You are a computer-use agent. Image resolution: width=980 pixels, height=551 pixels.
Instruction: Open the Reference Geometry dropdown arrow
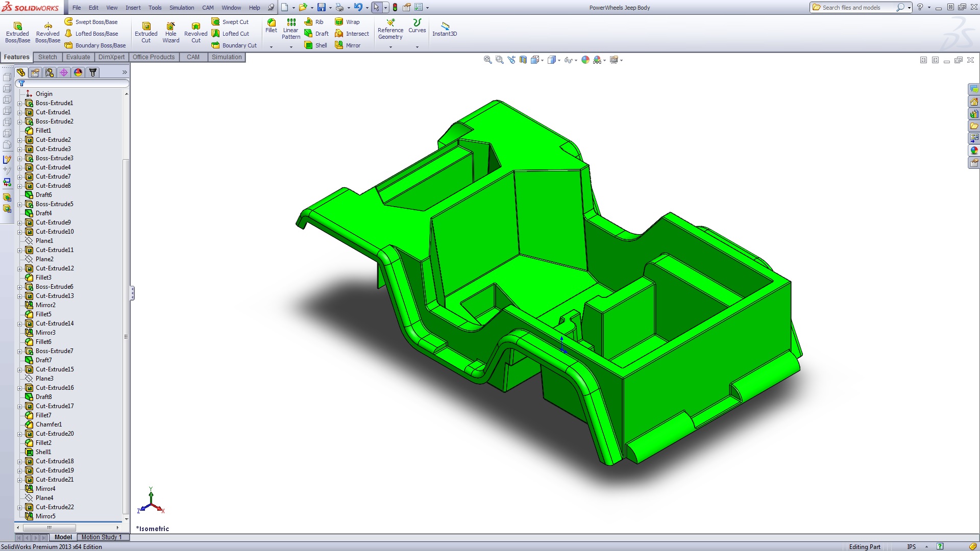[391, 47]
